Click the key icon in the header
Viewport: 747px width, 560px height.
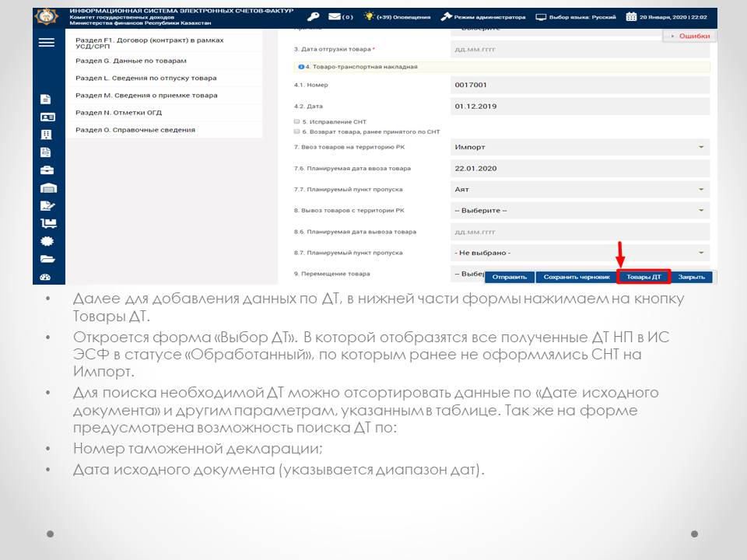(313, 16)
